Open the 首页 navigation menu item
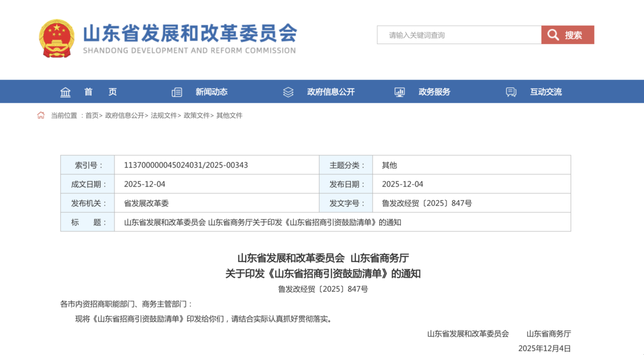 100,92
